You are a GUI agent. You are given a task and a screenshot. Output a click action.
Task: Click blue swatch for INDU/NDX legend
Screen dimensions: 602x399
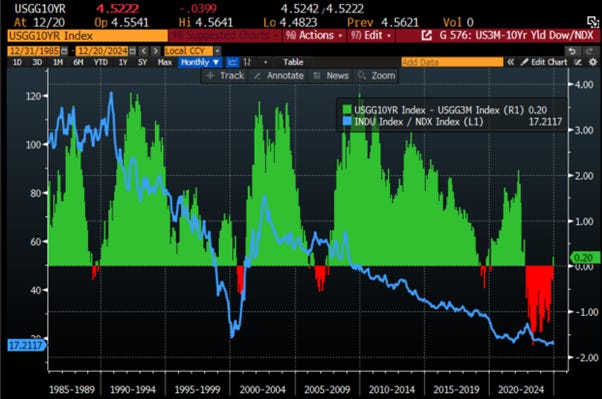point(347,122)
